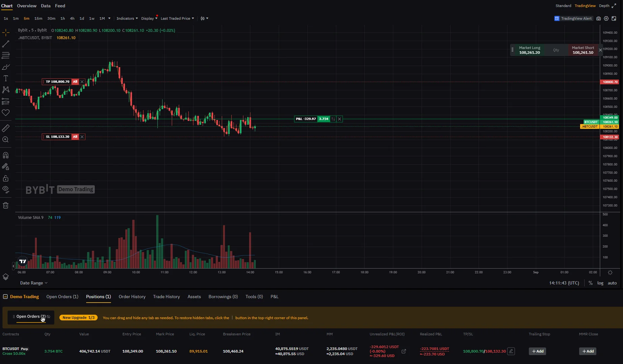Image resolution: width=623 pixels, height=364 pixels.
Task: Click the Market Long button
Action: 529,50
